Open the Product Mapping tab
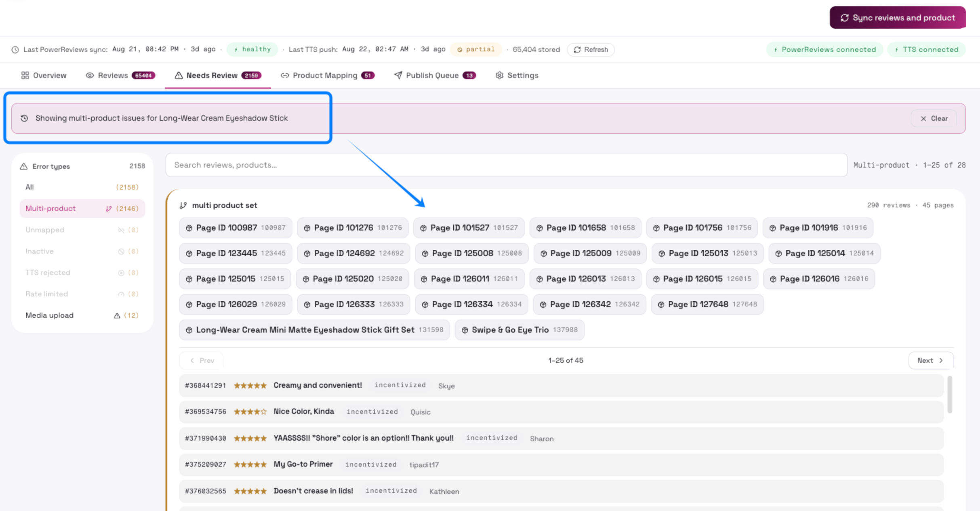Image resolution: width=980 pixels, height=511 pixels. 328,76
